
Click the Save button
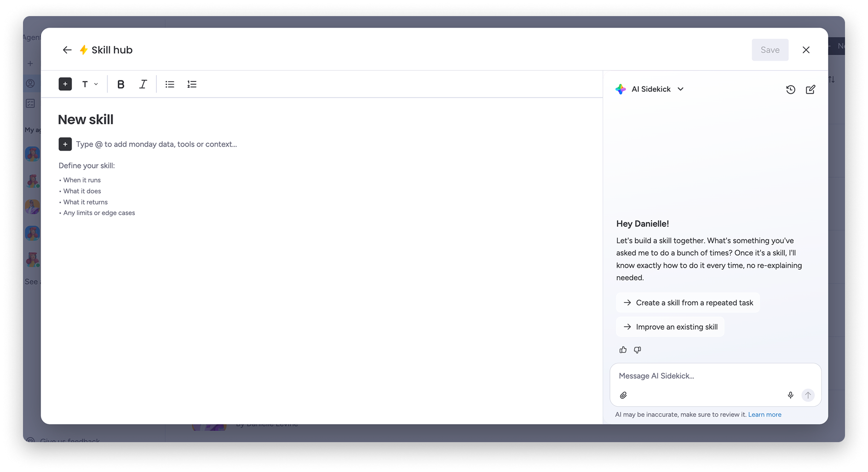[x=770, y=50]
